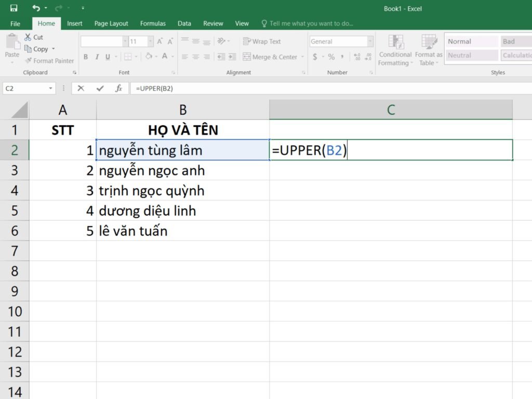Screen dimensions: 532x399
Task: Click the Increase Decimal icon
Action: point(357,57)
